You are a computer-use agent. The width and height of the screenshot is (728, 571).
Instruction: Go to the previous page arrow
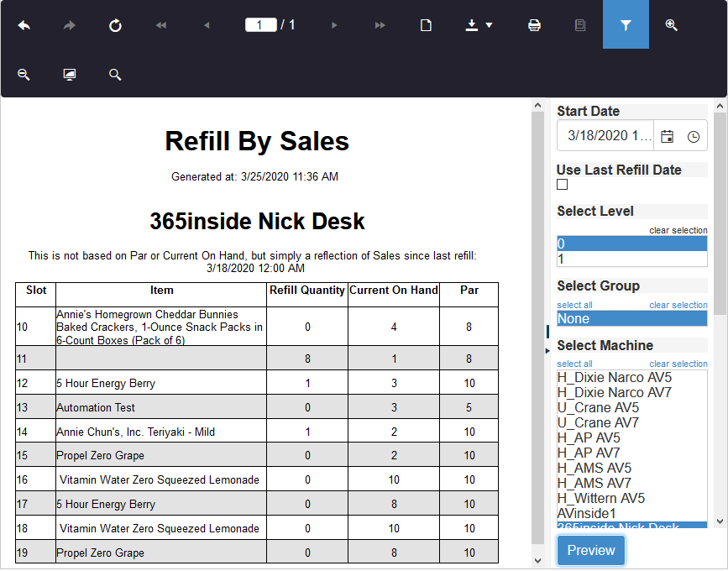(x=207, y=25)
